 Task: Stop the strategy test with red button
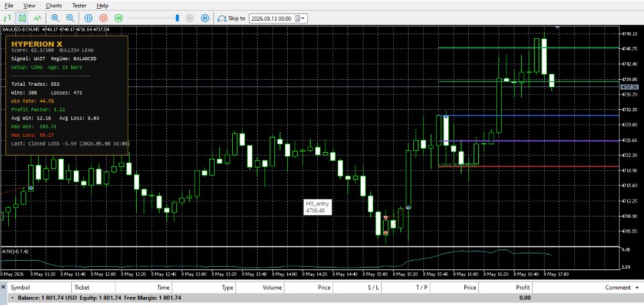pyautogui.click(x=103, y=18)
